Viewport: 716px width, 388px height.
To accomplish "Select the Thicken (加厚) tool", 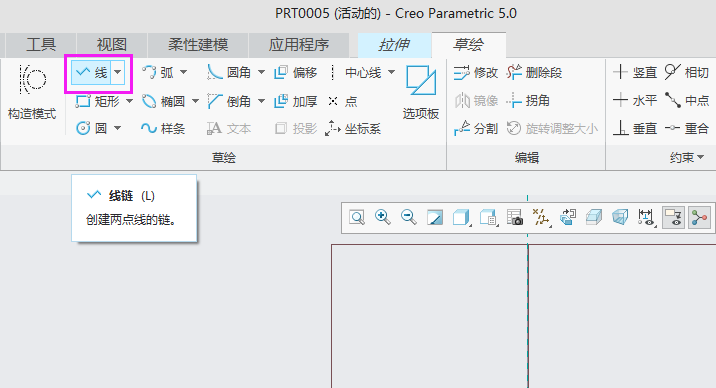I will (x=295, y=101).
